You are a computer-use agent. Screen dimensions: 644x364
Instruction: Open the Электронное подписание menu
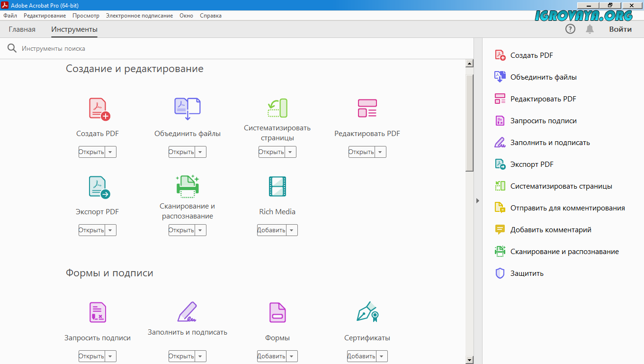pos(139,16)
